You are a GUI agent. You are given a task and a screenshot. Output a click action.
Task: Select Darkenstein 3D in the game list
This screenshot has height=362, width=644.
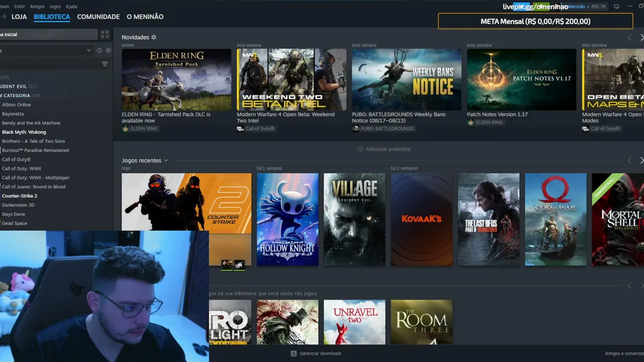click(18, 205)
